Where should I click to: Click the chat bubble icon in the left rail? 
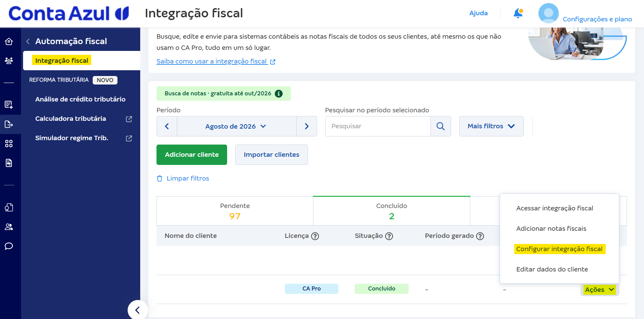point(9,246)
